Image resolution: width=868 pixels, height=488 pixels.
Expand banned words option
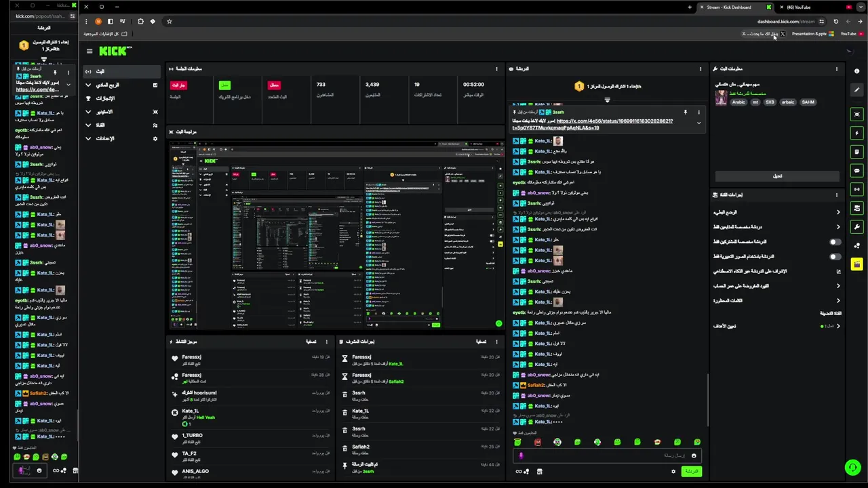click(x=776, y=300)
